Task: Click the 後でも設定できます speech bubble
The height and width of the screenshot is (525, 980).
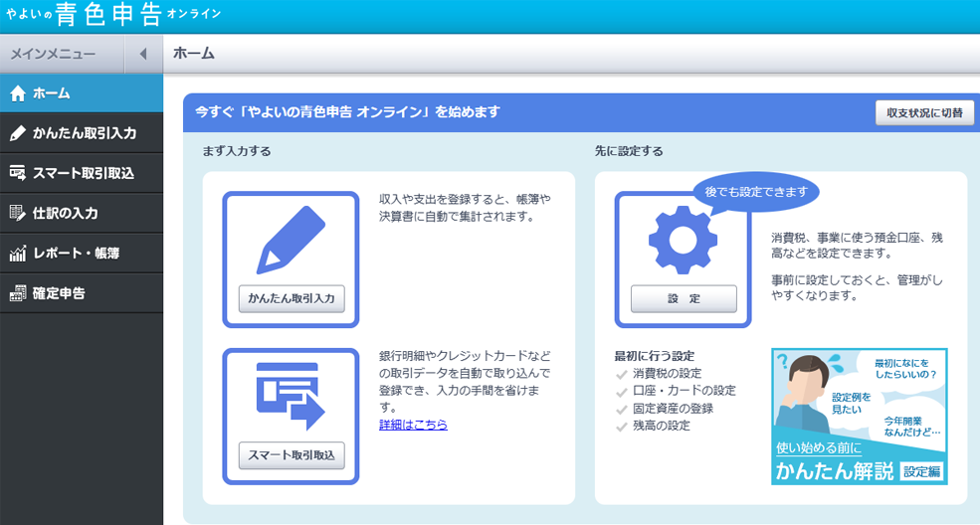Action: (756, 192)
